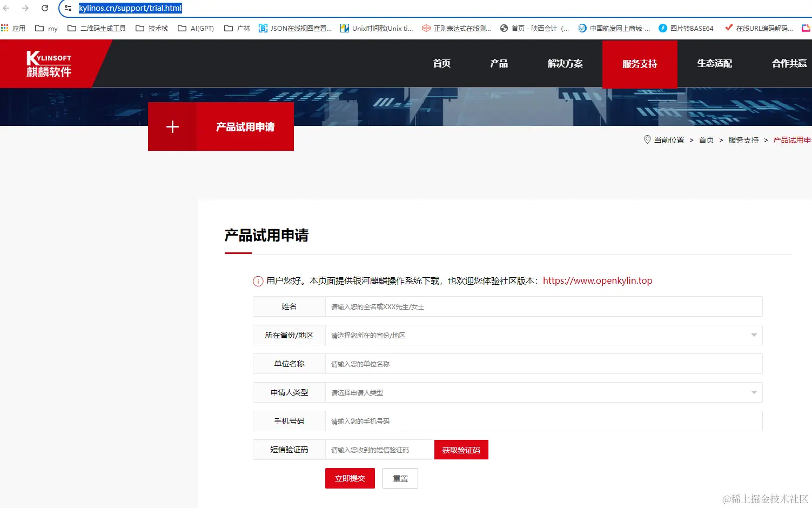Open 产品 navigation menu
The height and width of the screenshot is (508, 812).
pyautogui.click(x=499, y=64)
